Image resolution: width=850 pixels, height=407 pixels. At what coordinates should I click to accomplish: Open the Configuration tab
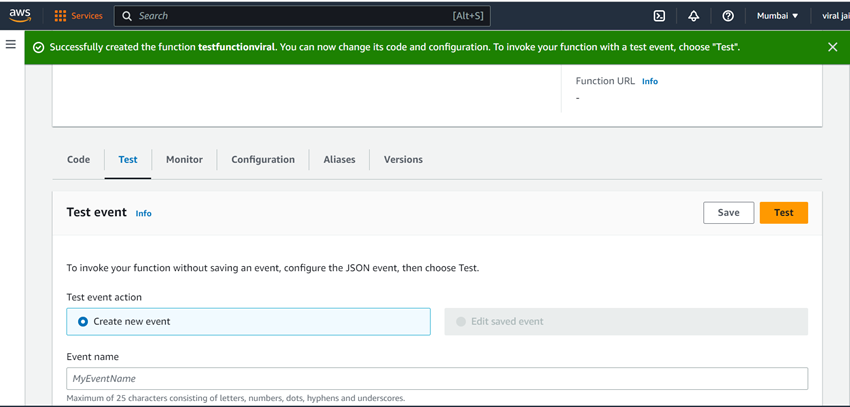(263, 159)
